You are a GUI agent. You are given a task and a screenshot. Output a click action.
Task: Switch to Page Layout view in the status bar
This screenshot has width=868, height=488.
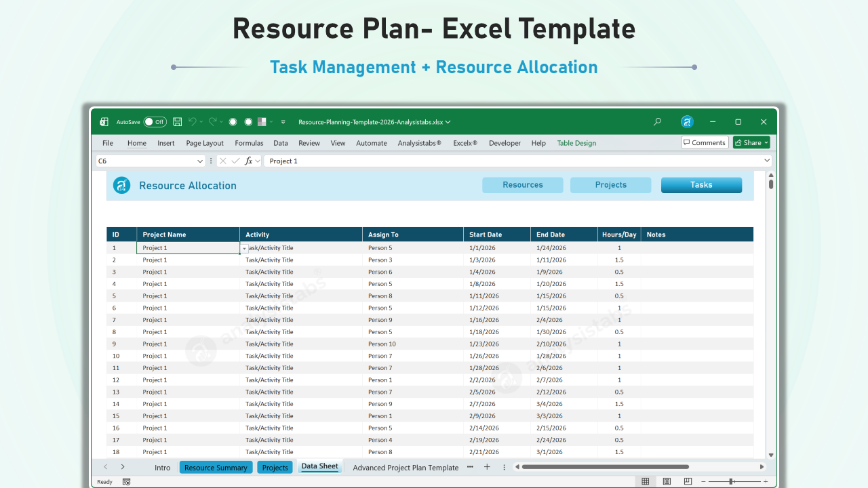[667, 481]
